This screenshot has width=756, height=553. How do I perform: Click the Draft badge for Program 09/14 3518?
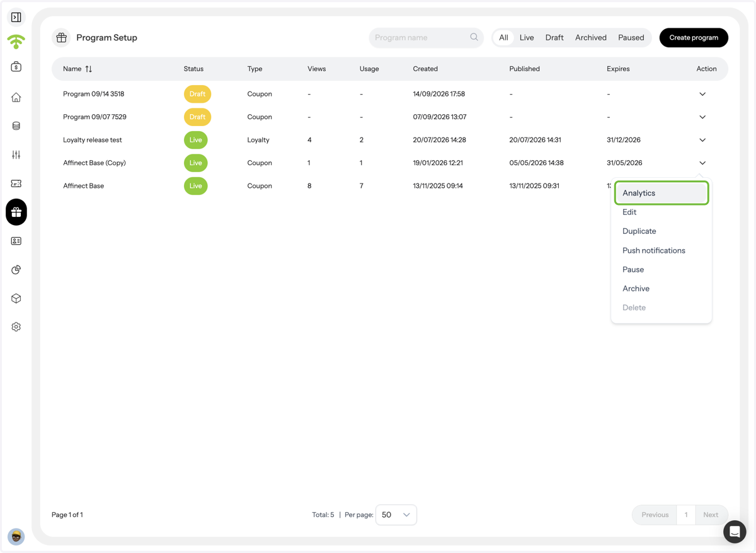coord(197,94)
